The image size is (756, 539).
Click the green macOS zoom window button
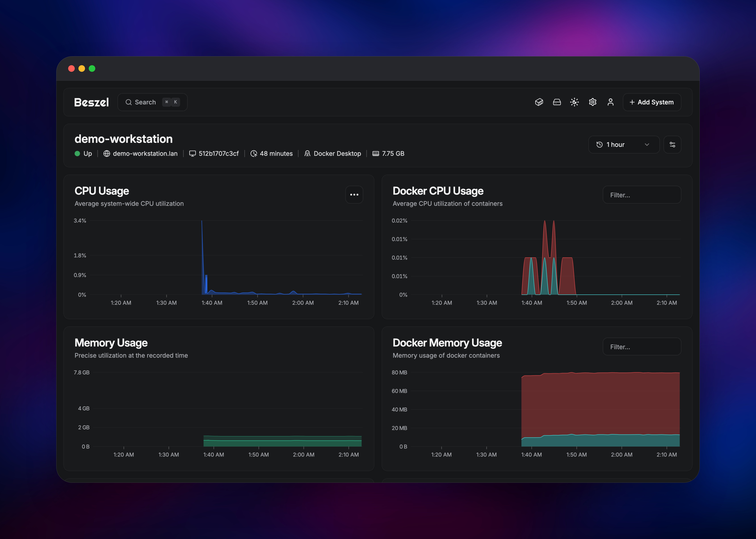click(x=92, y=68)
